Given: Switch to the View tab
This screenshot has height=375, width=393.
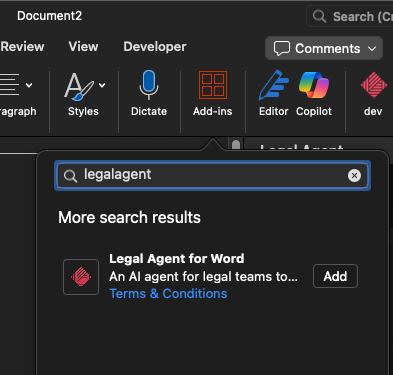Looking at the screenshot, I should click(x=83, y=47).
